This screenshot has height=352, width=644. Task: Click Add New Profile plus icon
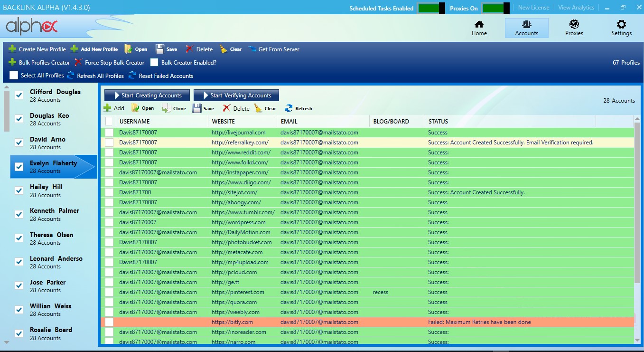coord(75,49)
